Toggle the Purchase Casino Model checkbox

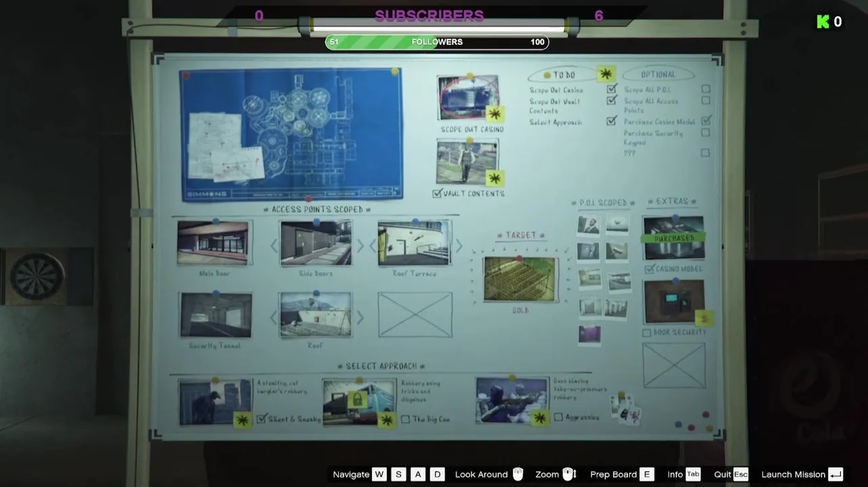(706, 120)
